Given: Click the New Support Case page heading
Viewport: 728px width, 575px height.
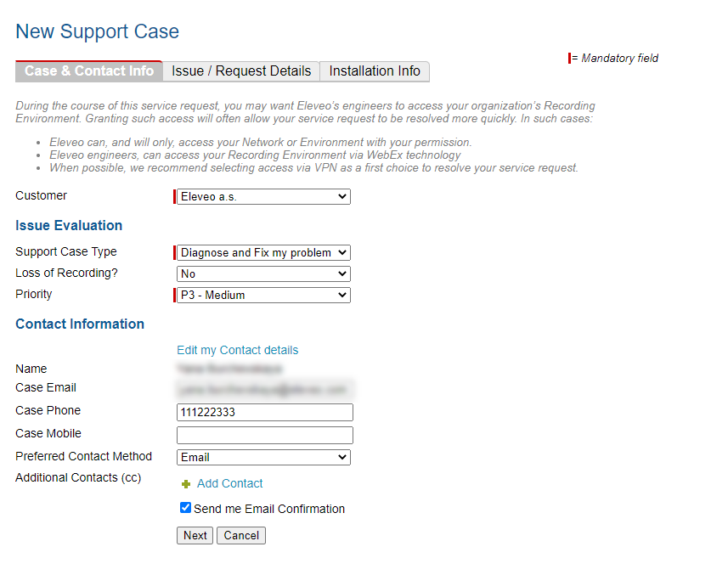Looking at the screenshot, I should point(97,32).
